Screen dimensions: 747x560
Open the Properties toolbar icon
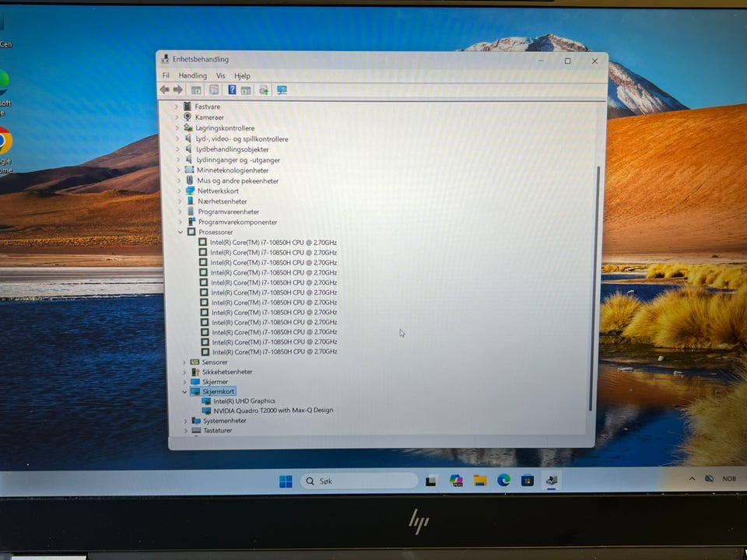click(214, 90)
